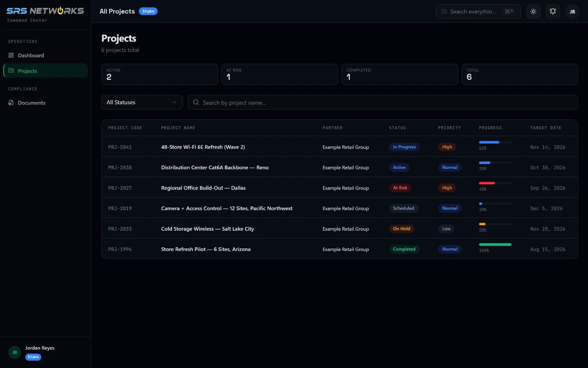Click the Stake badge next to All Projects
The image size is (588, 368).
pyautogui.click(x=148, y=11)
